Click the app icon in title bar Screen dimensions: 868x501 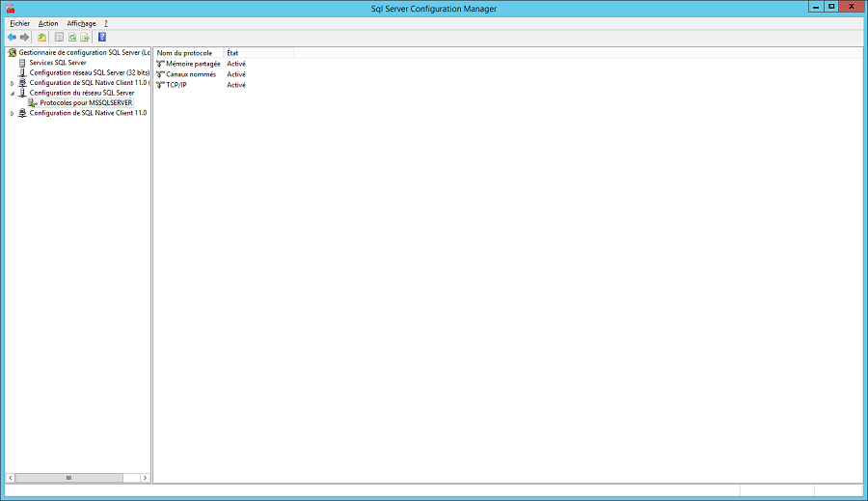[x=10, y=9]
